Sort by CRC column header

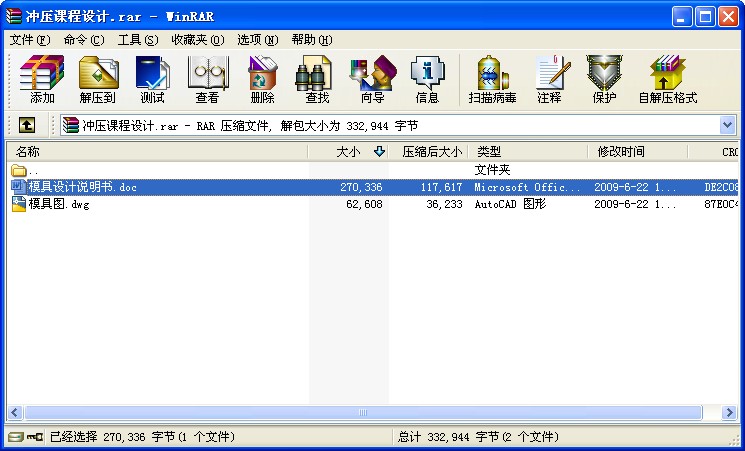coord(714,152)
